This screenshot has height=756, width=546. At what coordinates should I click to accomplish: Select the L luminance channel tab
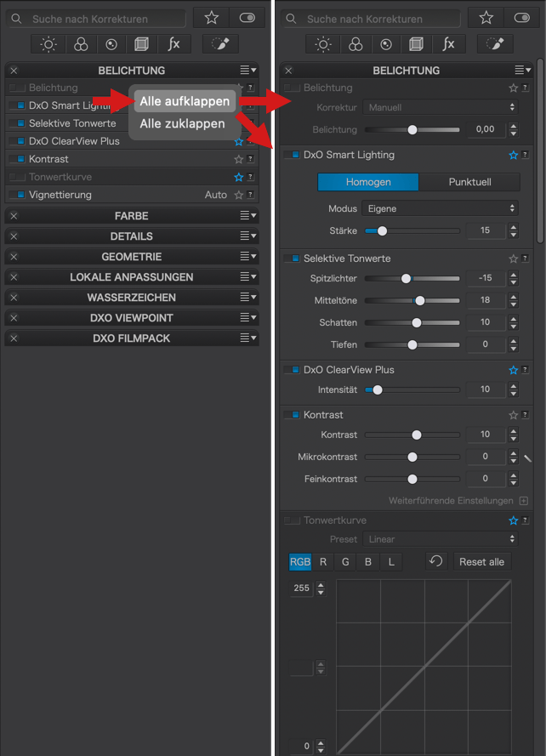point(391,562)
